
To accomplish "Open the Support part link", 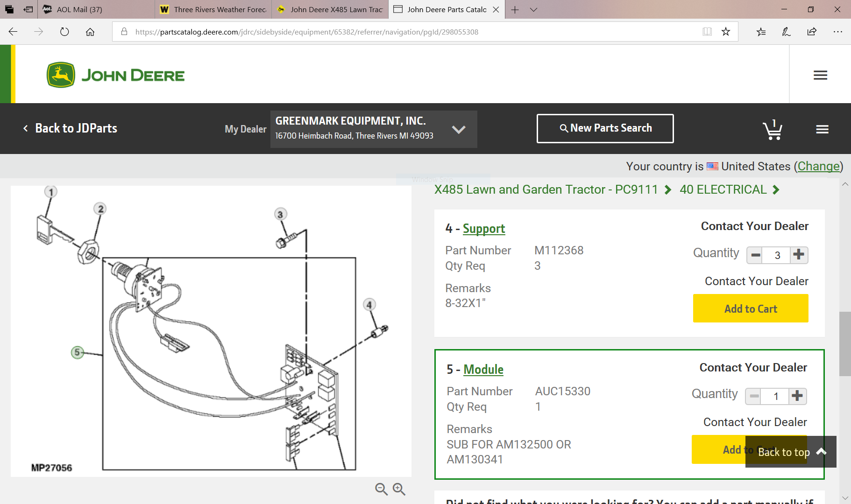I will click(483, 229).
